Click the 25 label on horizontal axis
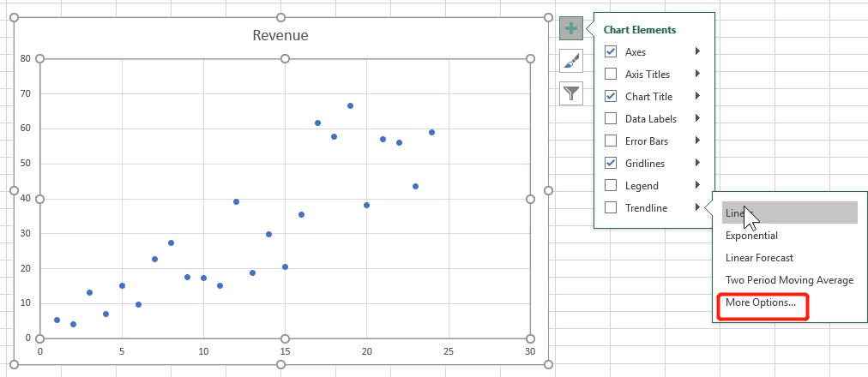Viewport: 868px width, 377px height. pos(449,351)
